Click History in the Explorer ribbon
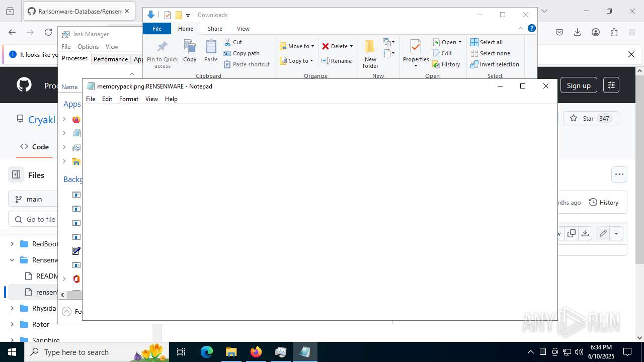This screenshot has height=362, width=644. click(x=446, y=64)
